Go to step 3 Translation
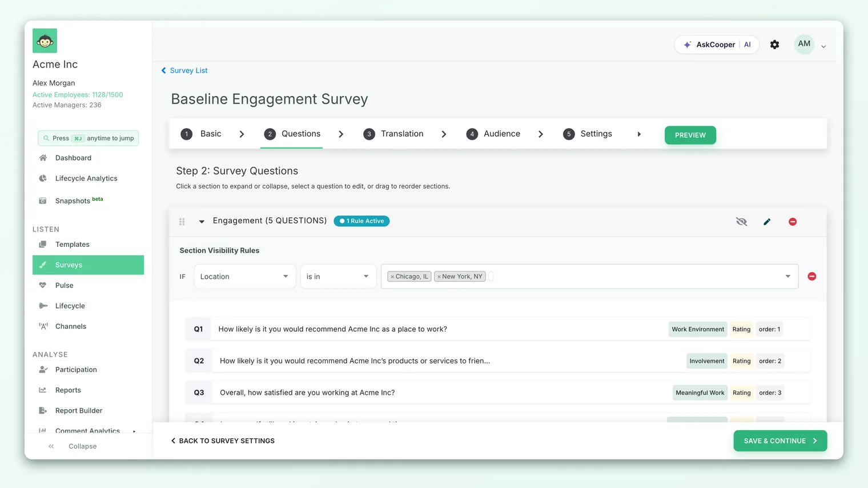 pyautogui.click(x=393, y=134)
